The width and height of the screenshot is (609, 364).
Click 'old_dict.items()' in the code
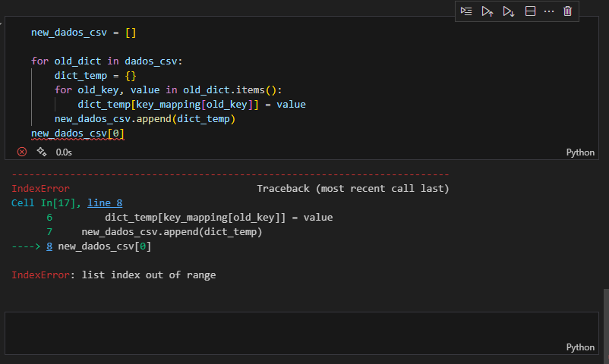(x=229, y=90)
